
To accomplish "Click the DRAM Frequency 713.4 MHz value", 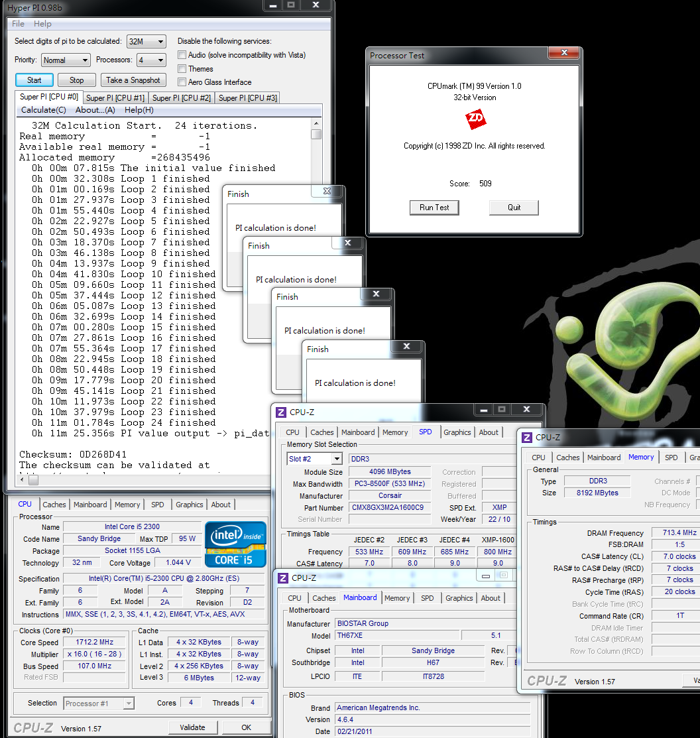I will 679,532.
